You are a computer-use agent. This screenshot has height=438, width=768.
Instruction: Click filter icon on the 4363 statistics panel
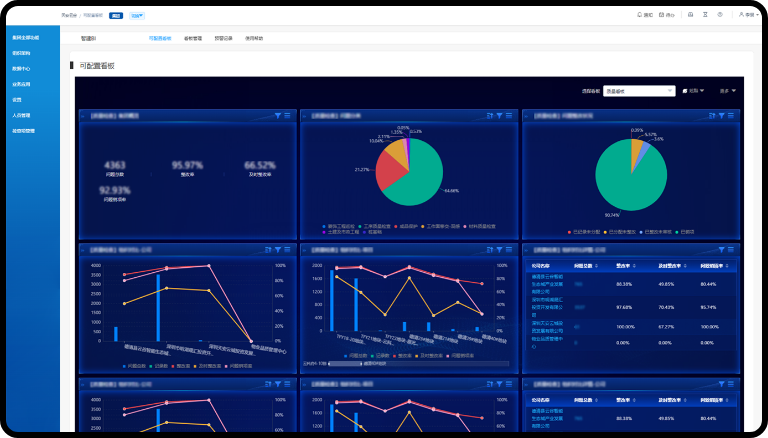[278, 116]
